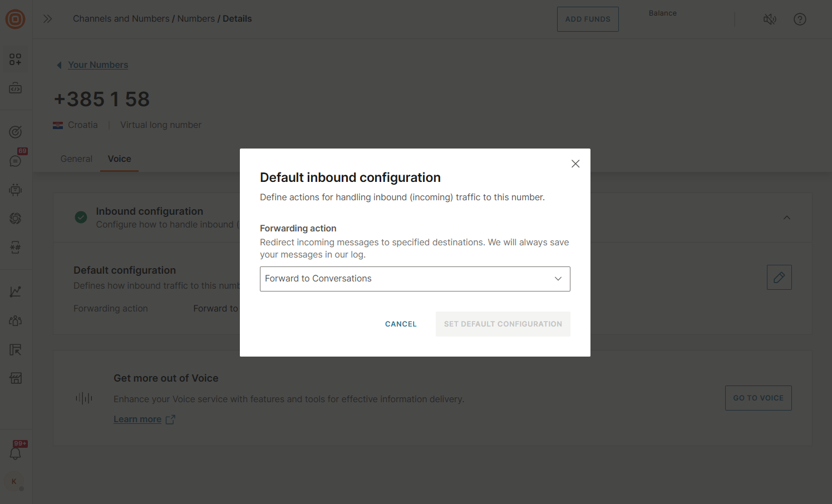The width and height of the screenshot is (832, 504).
Task: Click Set Default Configuration button
Action: 503,324
